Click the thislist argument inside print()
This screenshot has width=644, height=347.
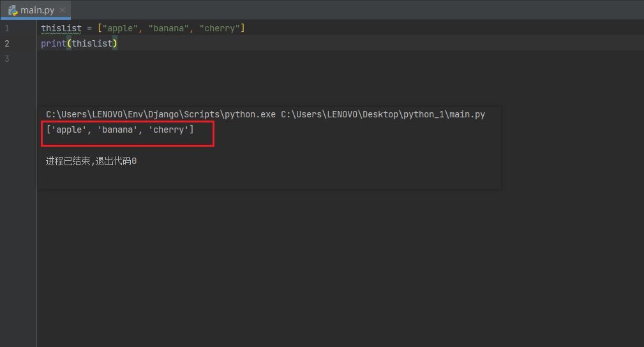click(92, 43)
